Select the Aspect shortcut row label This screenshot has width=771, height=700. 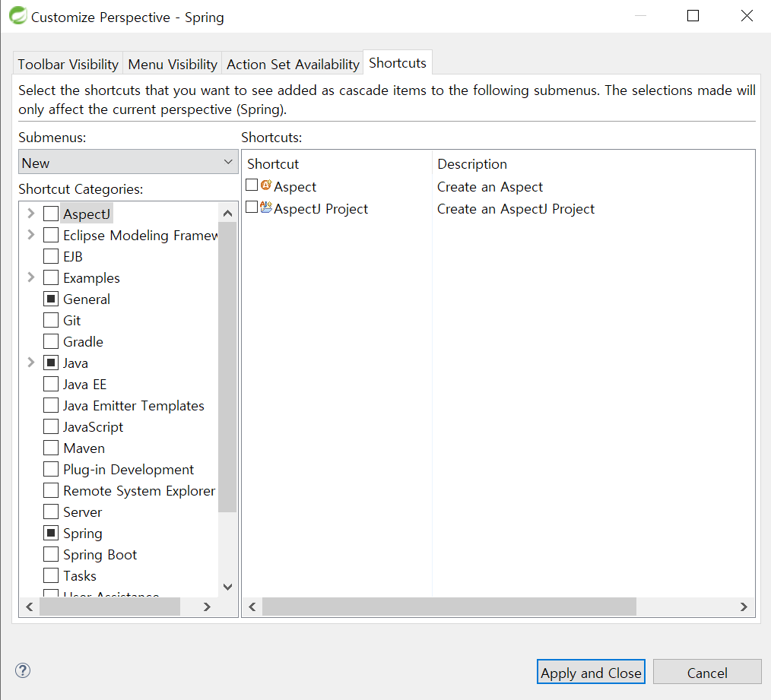point(295,187)
